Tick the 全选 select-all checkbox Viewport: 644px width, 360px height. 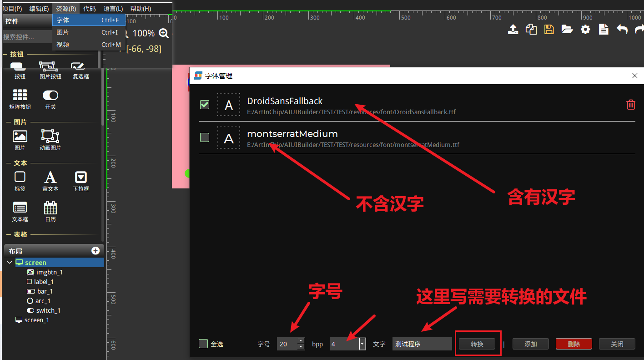[x=203, y=344]
